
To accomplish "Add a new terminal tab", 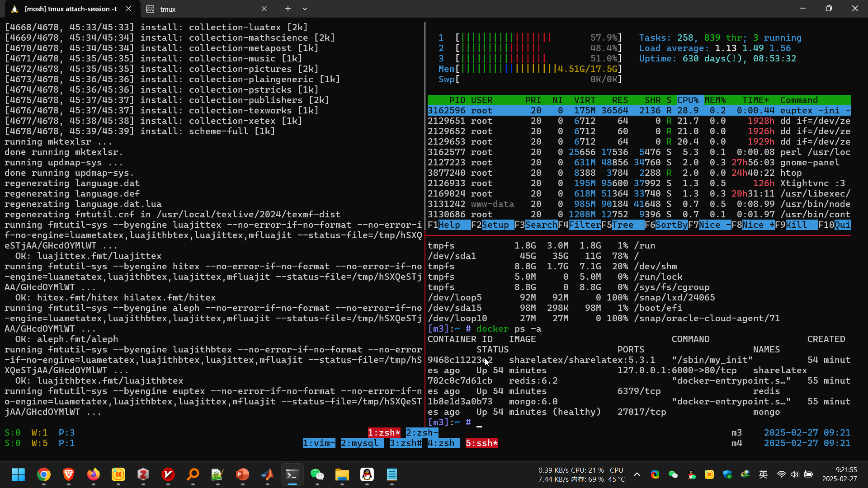I will coord(288,9).
